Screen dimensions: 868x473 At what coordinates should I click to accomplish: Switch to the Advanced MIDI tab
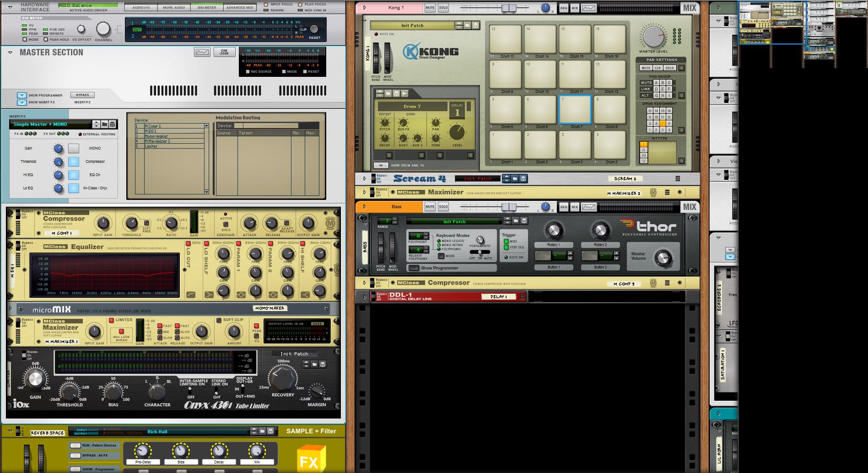click(239, 7)
